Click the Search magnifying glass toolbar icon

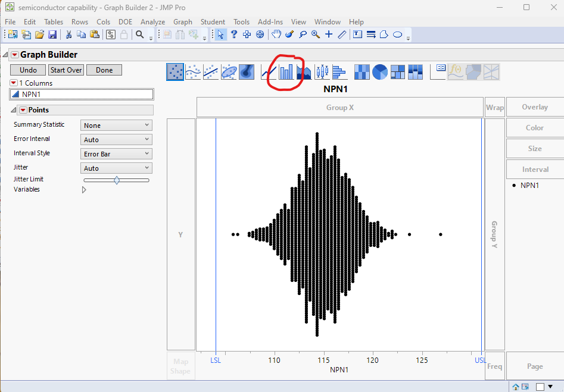pos(139,35)
